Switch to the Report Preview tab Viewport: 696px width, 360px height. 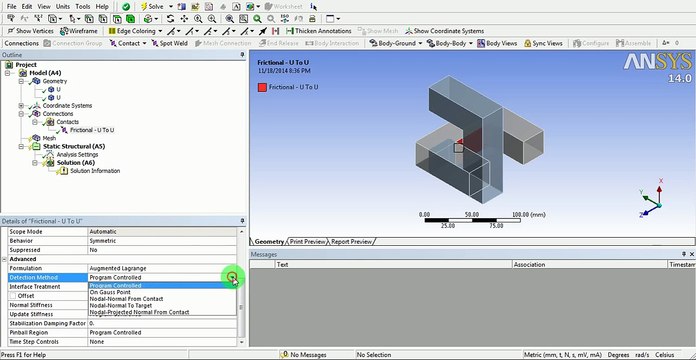point(352,241)
